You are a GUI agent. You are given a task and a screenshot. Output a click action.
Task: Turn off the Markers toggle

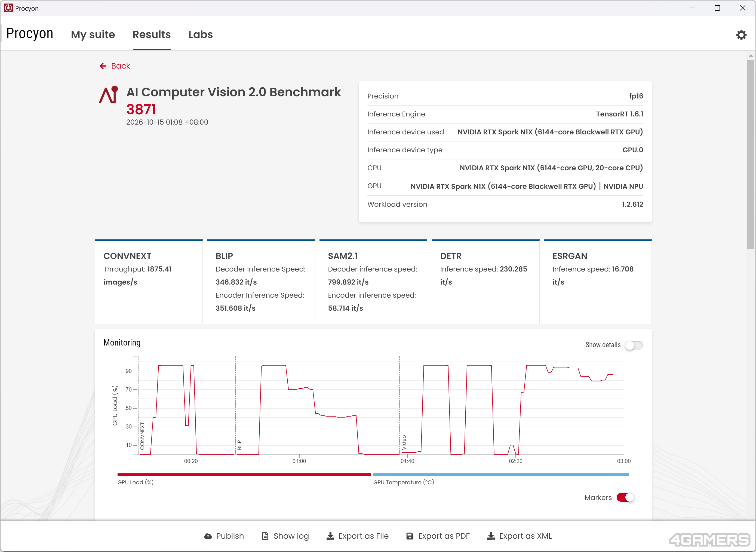pyautogui.click(x=625, y=498)
